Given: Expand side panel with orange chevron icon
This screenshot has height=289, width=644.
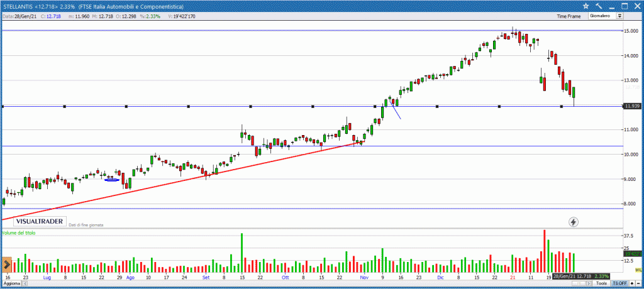Looking at the screenshot, I should tap(7, 264).
